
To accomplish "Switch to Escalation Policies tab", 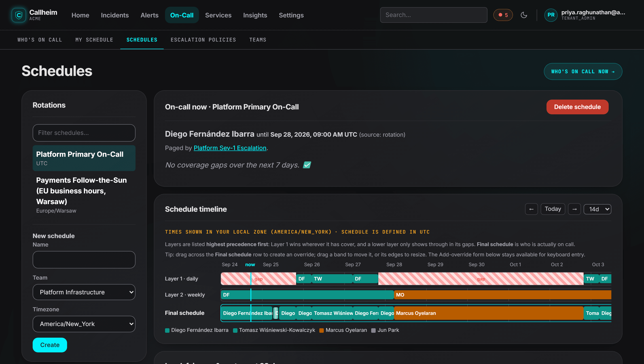I will 203,40.
